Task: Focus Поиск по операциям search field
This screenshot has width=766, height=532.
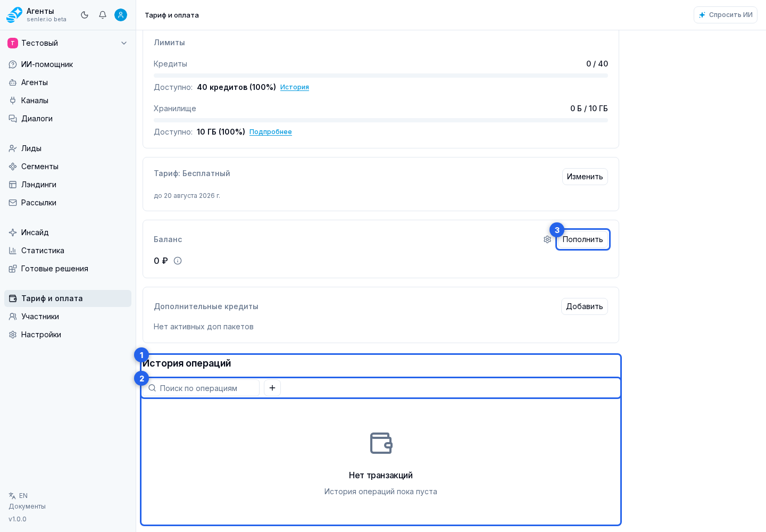Action: pyautogui.click(x=201, y=388)
